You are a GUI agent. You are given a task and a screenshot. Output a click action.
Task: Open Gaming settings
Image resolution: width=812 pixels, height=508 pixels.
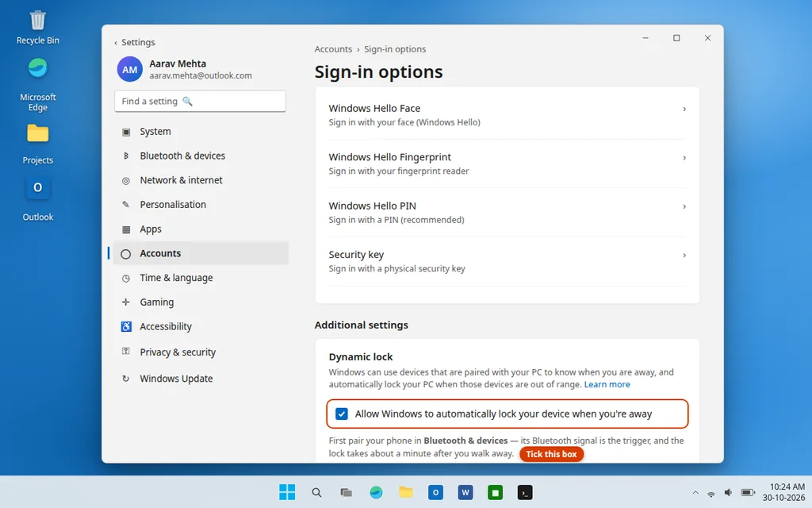[201, 302]
